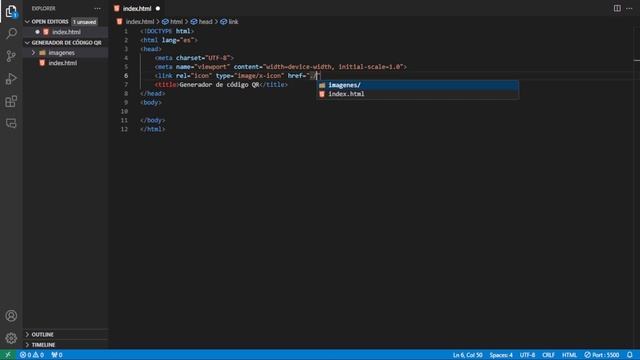Switch to the index.html editor tab
Viewport: 640px width, 360px height.
click(x=137, y=8)
